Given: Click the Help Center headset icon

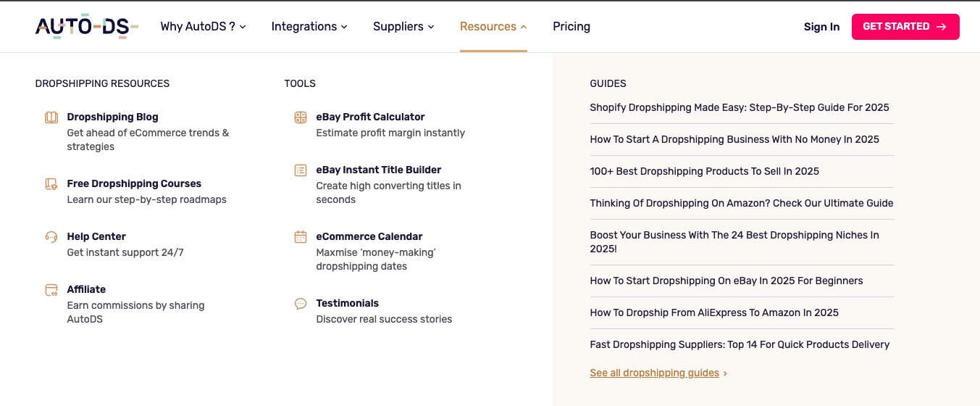Looking at the screenshot, I should (51, 237).
